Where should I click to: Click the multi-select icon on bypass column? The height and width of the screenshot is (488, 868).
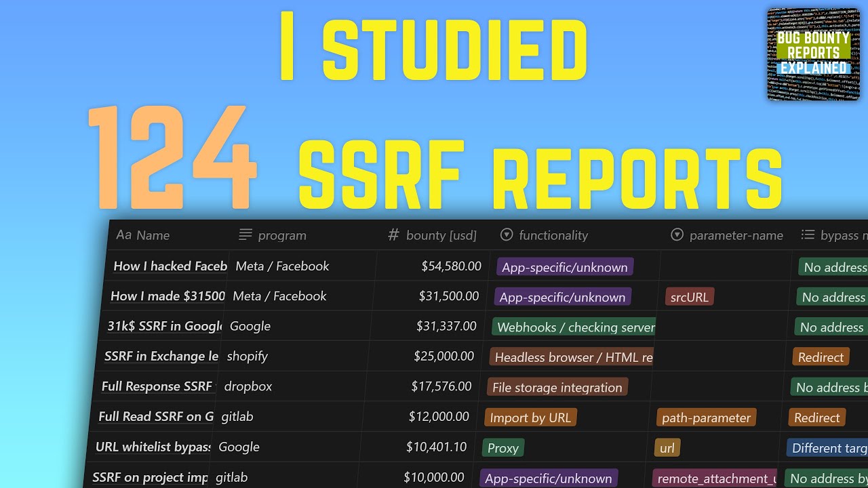point(808,235)
